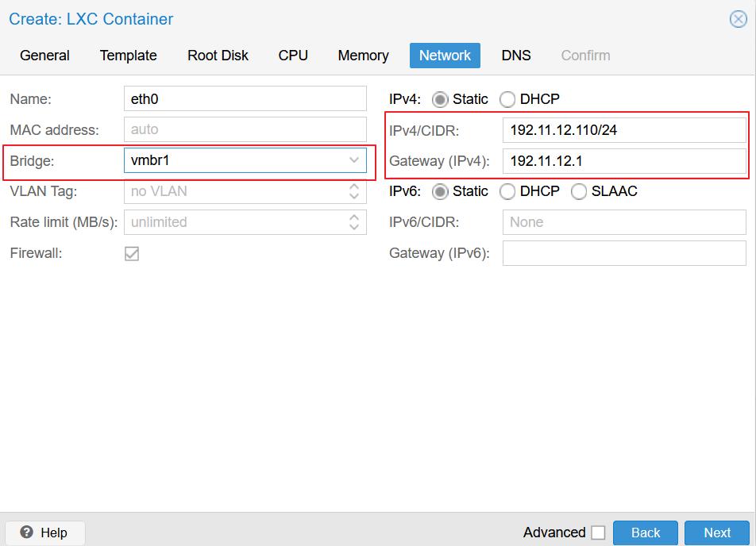Focus the Gateway (IPv4) field
Viewport: 756px width, 546px height.
click(x=623, y=161)
